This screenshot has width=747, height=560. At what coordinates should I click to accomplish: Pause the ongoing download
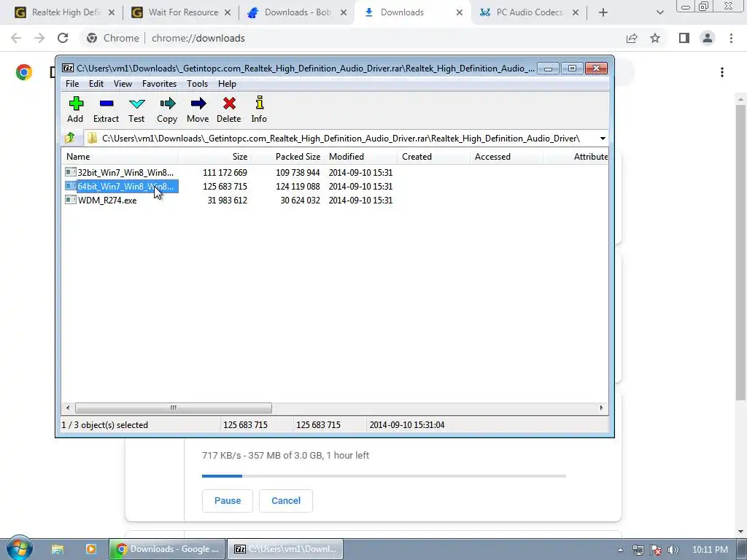[x=228, y=500]
